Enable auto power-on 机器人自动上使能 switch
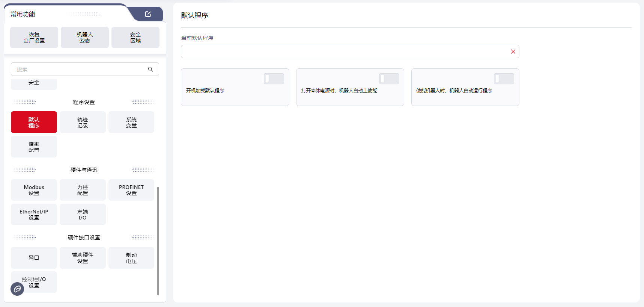644x307 pixels. 389,79
